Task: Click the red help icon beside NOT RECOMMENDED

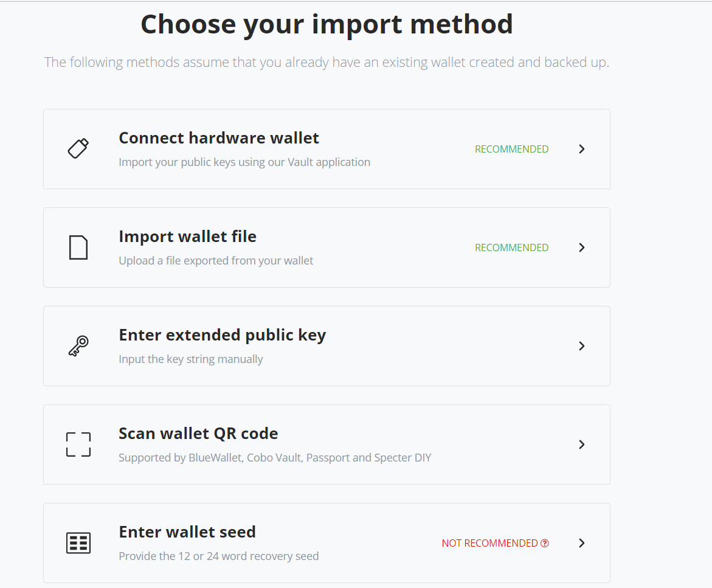Action: pyautogui.click(x=545, y=543)
